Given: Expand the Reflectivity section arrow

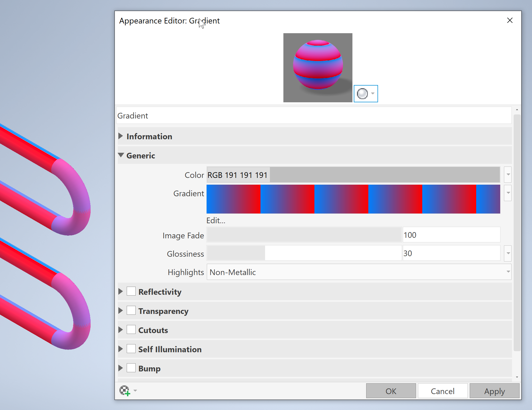Looking at the screenshot, I should point(121,292).
